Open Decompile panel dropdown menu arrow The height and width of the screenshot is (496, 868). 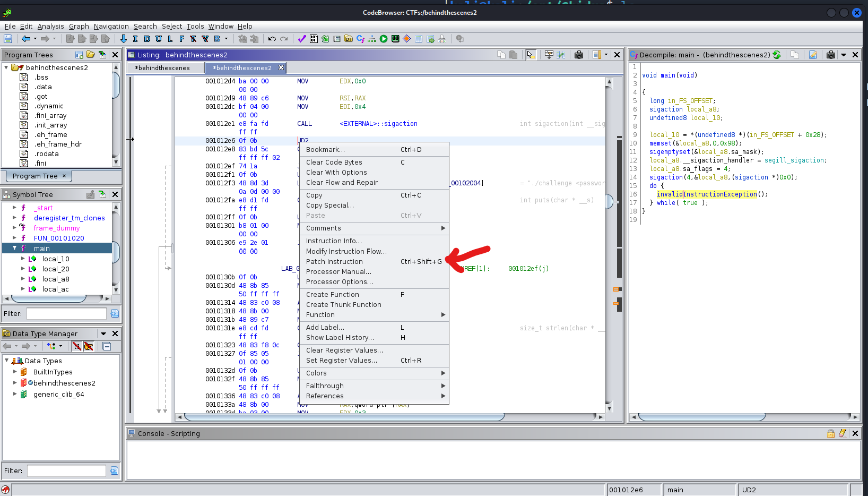point(844,55)
